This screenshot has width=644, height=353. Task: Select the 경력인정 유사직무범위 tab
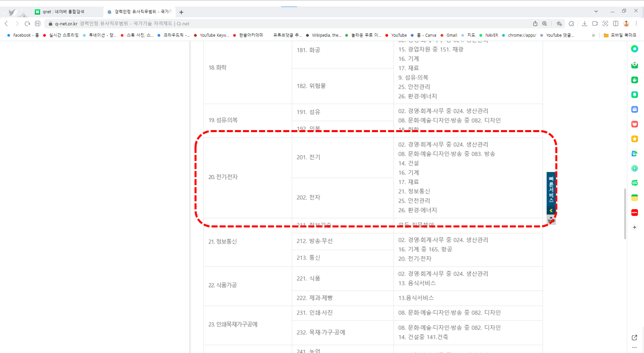pos(139,12)
